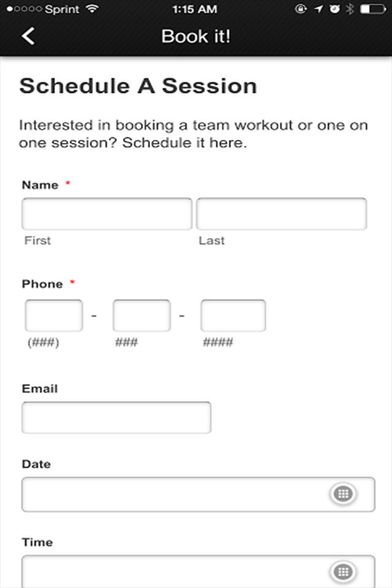
Task: Click the phone area code field
Action: [54, 316]
